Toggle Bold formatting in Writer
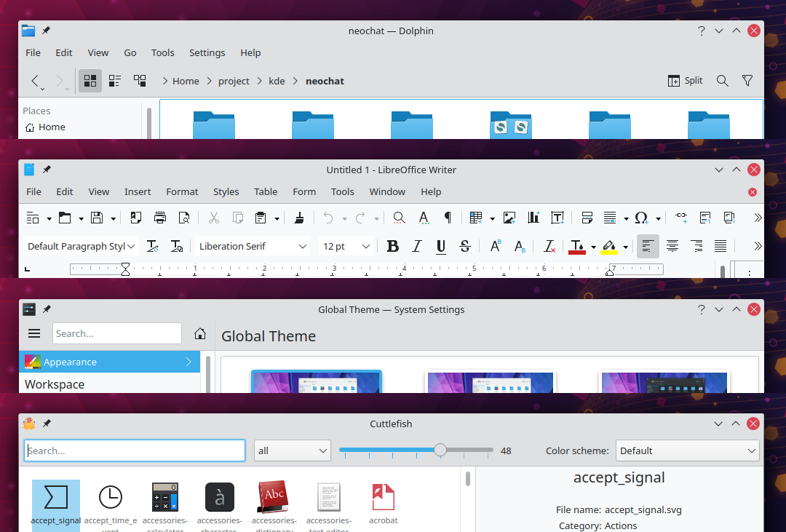786x532 pixels. click(393, 247)
